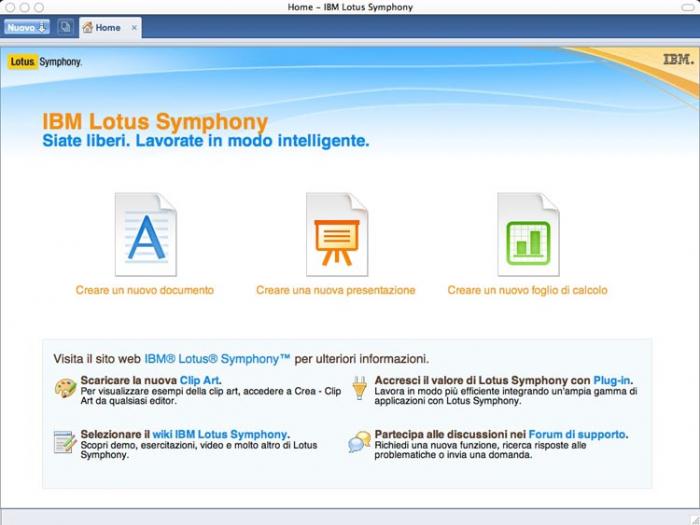
Task: Click the paint palette Clip Art icon
Action: point(66,388)
